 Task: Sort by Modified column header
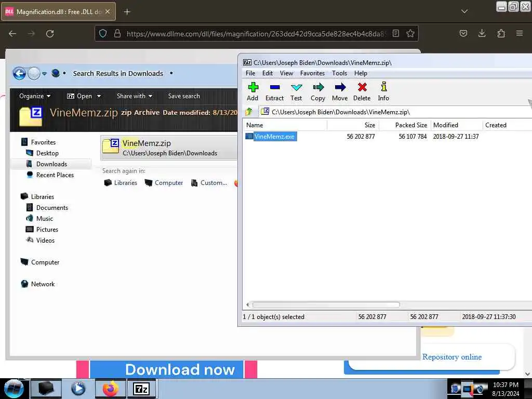tap(456, 125)
